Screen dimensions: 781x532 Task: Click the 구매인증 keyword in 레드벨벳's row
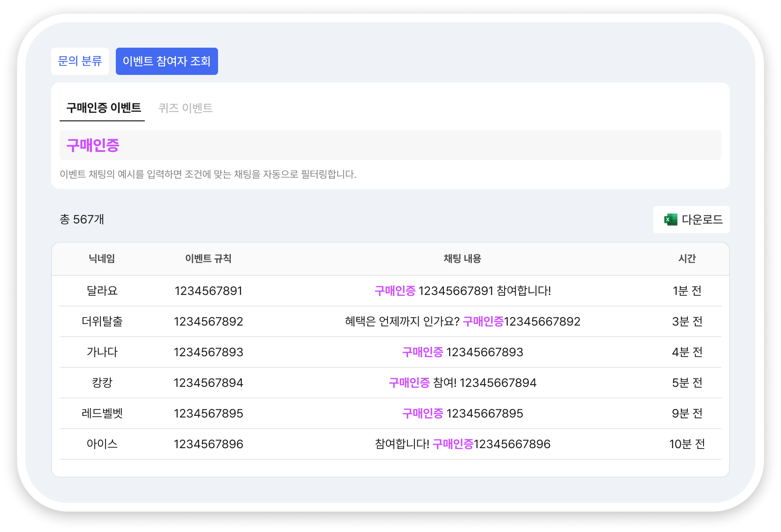point(422,413)
